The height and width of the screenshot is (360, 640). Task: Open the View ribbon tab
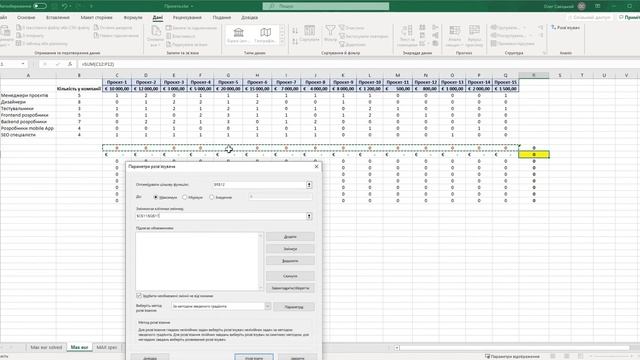point(222,18)
